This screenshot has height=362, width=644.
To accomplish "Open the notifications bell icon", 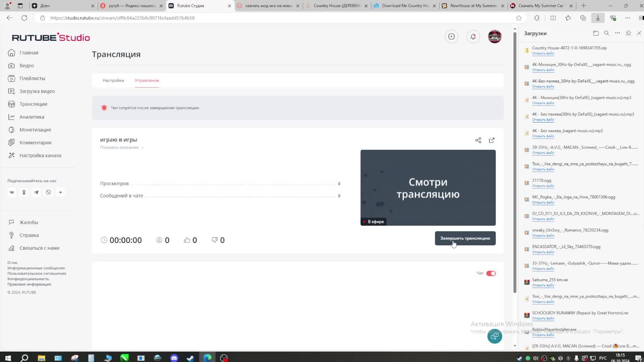I will 473,37.
